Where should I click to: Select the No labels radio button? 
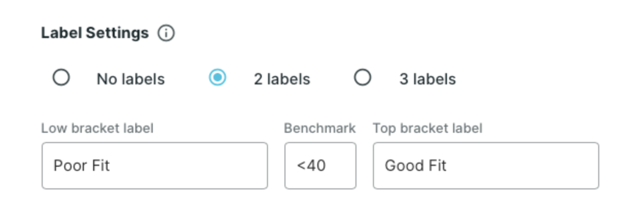[61, 78]
